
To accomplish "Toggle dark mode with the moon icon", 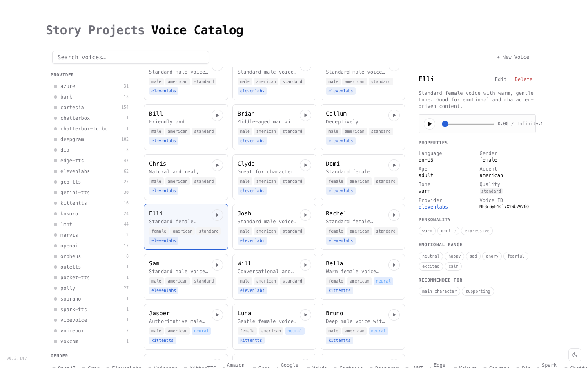I will [575, 355].
